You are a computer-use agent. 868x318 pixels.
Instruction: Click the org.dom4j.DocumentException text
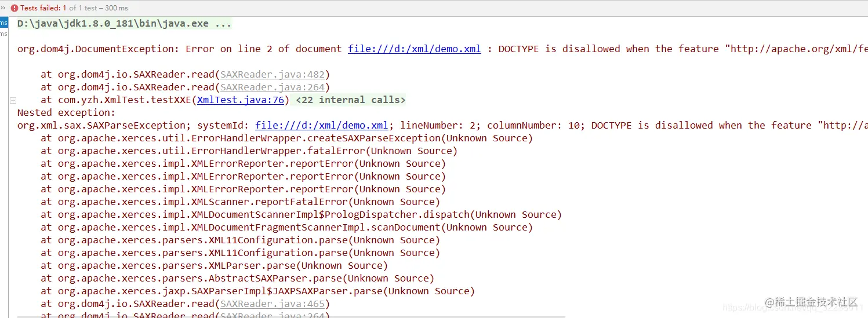pyautogui.click(x=98, y=49)
